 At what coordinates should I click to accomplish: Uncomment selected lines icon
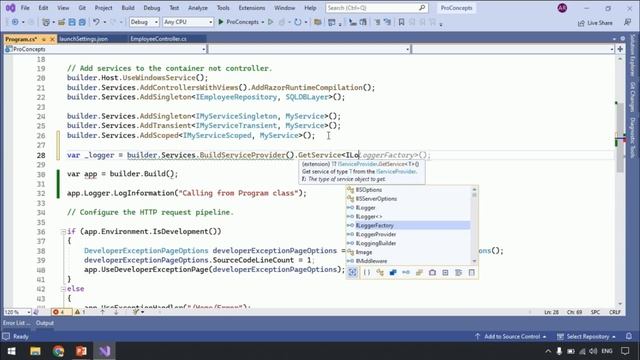click(387, 22)
